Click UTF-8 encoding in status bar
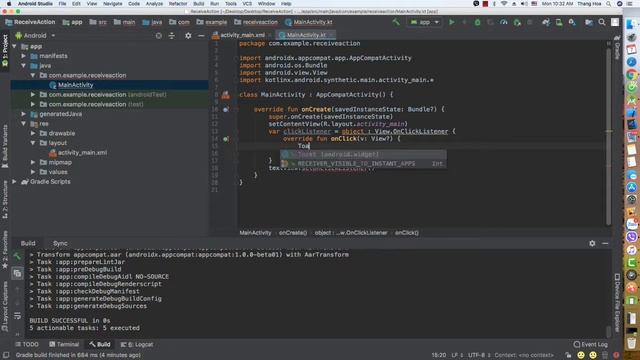Image resolution: width=640 pixels, height=360 pixels. click(x=479, y=355)
